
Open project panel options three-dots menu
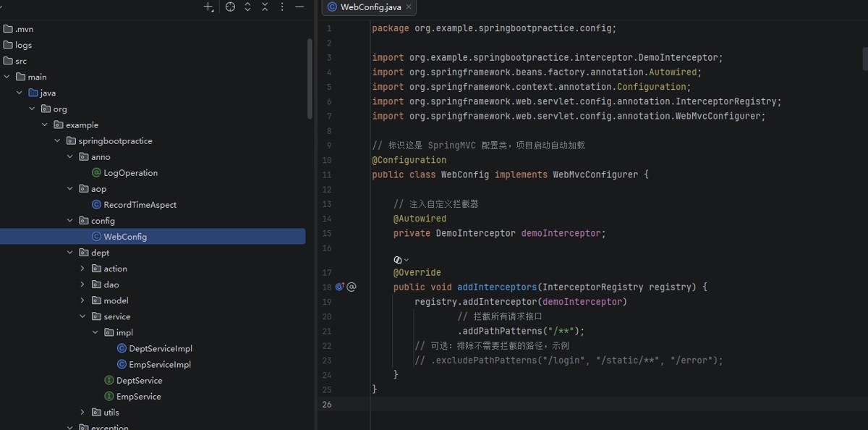pyautogui.click(x=282, y=7)
